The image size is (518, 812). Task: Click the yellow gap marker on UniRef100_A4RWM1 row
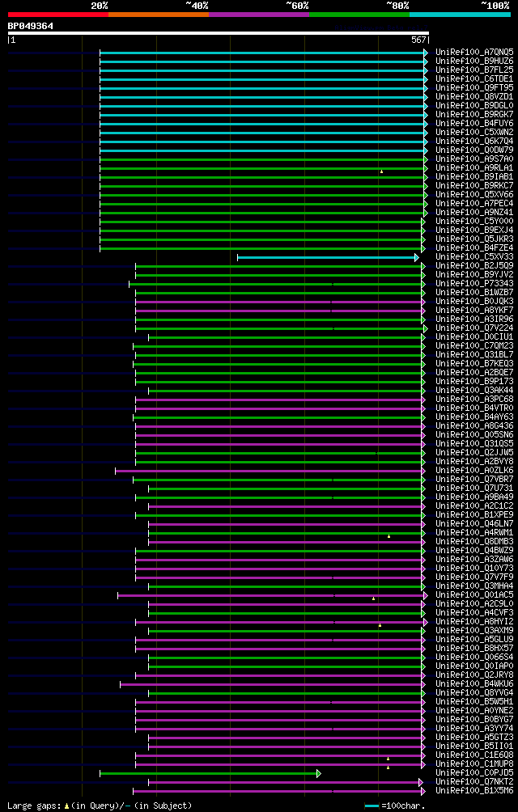tap(388, 536)
